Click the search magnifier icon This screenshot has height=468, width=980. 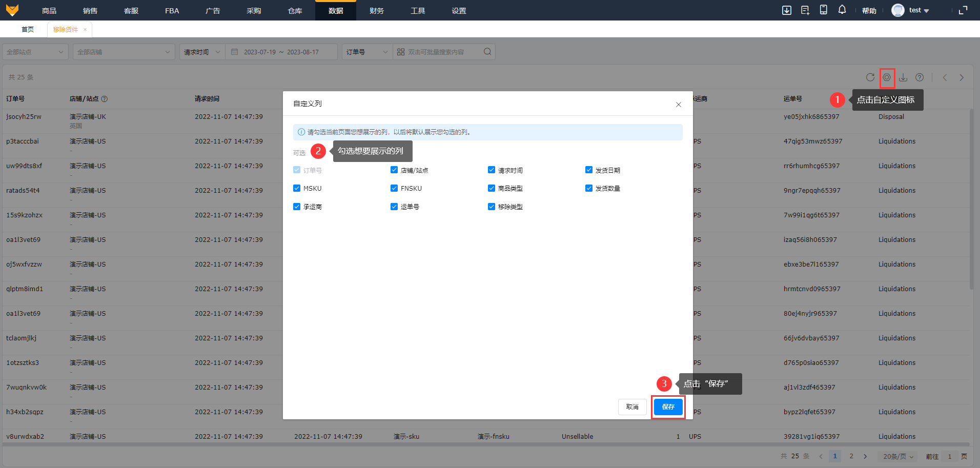point(487,52)
